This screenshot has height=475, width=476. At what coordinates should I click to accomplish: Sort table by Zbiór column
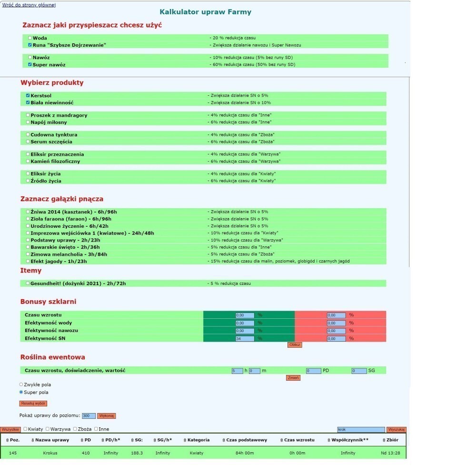[390, 440]
